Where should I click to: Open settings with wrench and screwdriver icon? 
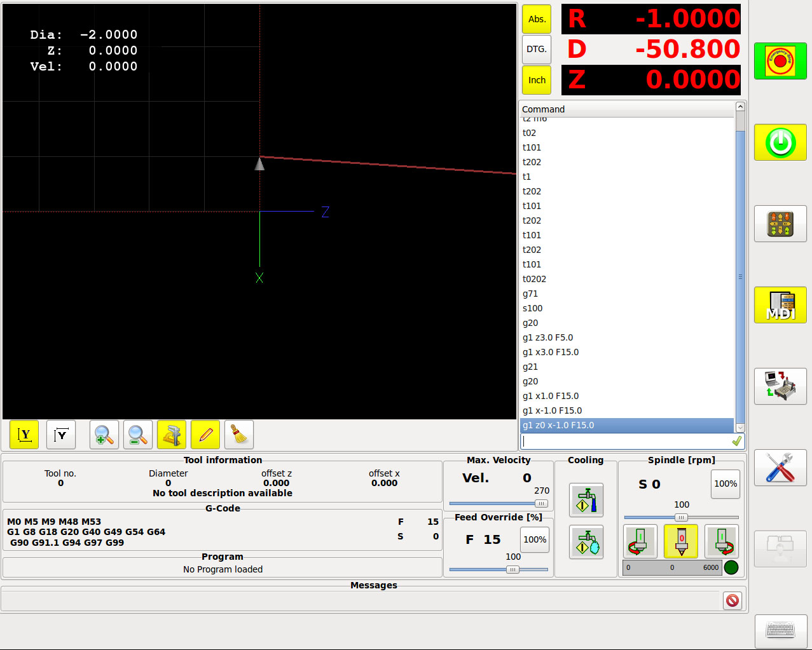pyautogui.click(x=780, y=468)
